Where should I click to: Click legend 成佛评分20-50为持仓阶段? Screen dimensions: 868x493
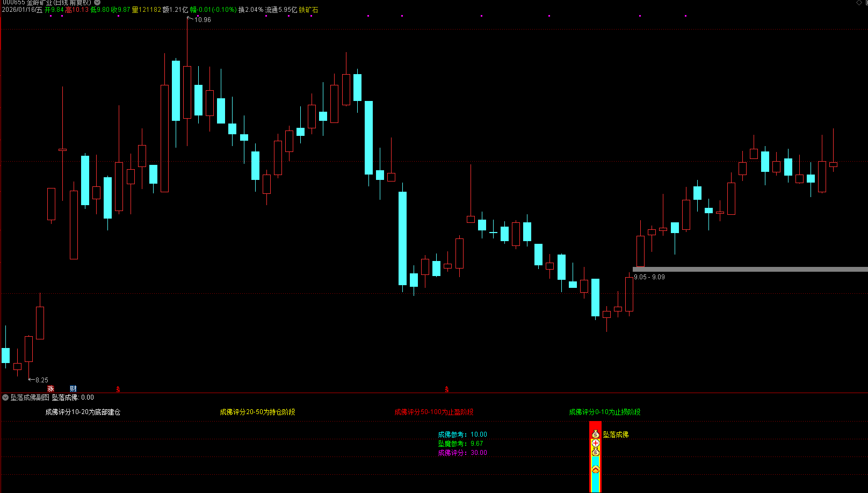[257, 412]
